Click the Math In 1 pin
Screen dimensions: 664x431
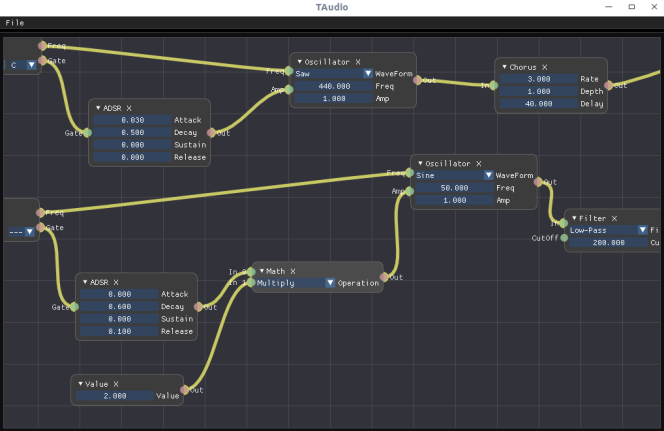point(251,282)
